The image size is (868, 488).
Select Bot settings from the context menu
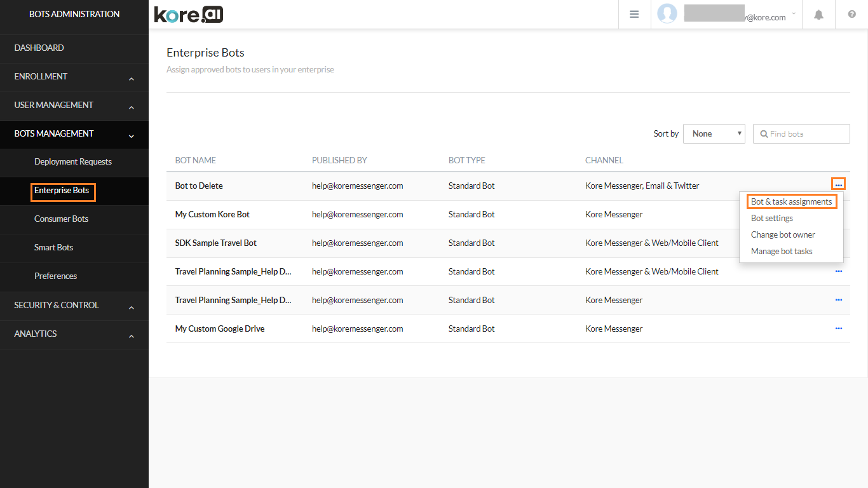[771, 218]
